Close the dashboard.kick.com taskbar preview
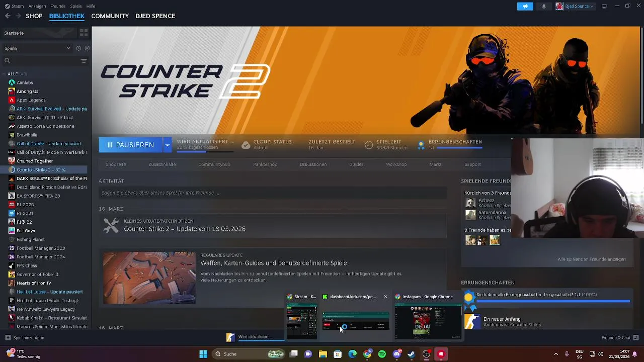The width and height of the screenshot is (644, 362). click(386, 297)
